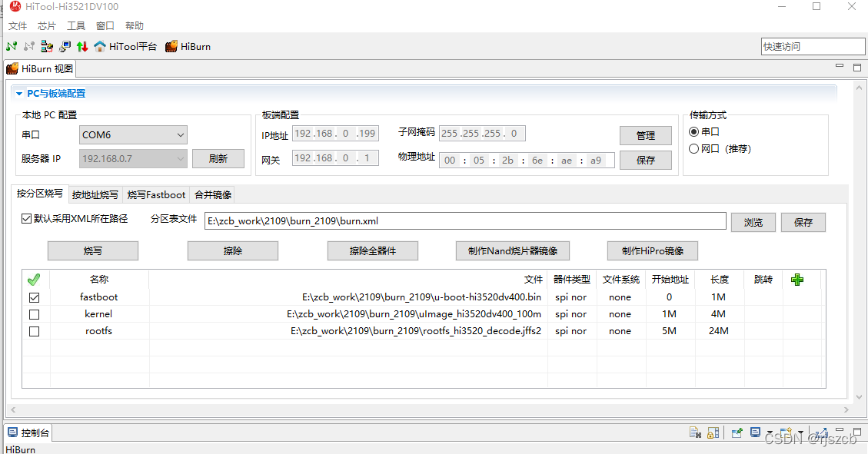Open the network computers connection manager icon
This screenshot has width=868, height=454.
(x=47, y=46)
